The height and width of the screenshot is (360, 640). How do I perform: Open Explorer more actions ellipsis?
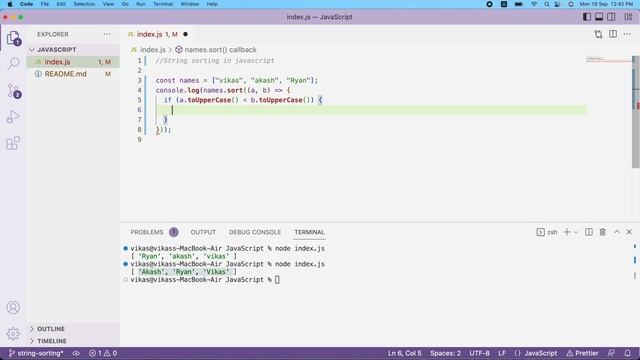coord(107,34)
